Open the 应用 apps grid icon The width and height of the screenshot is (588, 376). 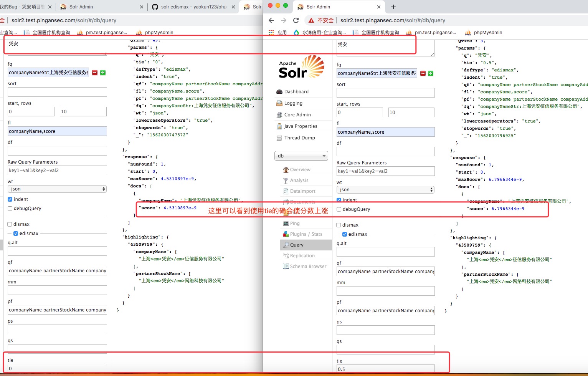pos(271,33)
